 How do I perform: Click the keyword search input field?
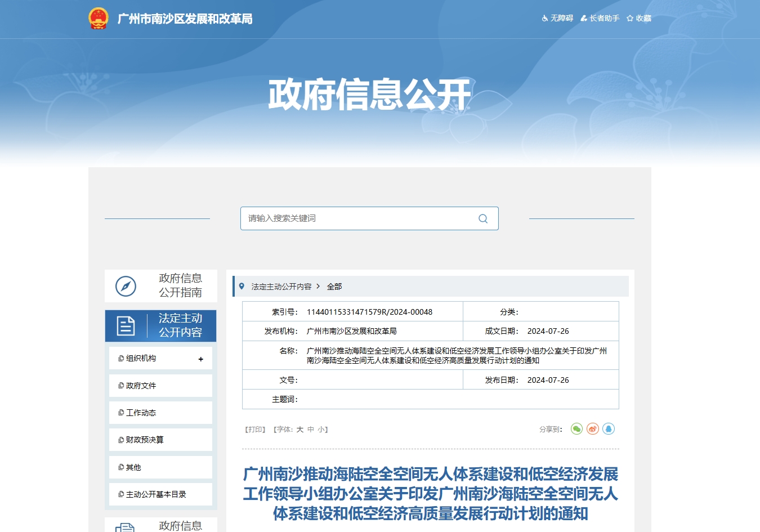[x=360, y=218]
